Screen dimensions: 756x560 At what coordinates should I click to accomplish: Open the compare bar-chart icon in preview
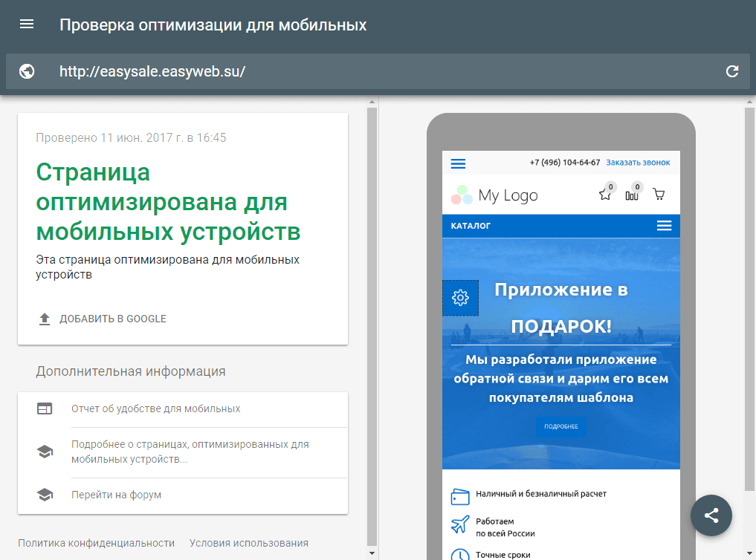coord(632,195)
